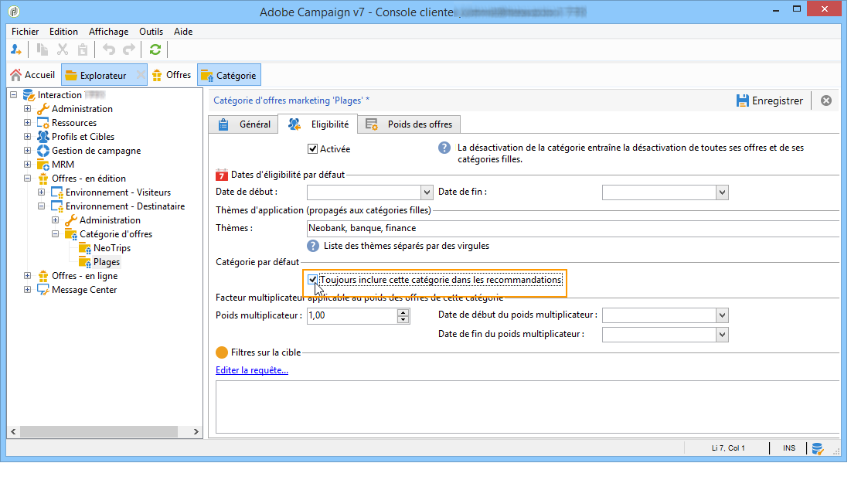Open the Outils menu
The image size is (868, 480).
tap(151, 32)
